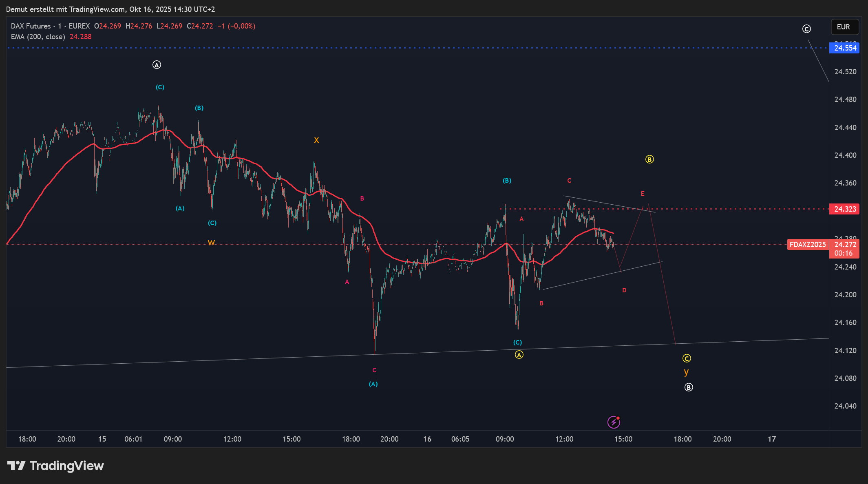Click the FDAXZ2025 symbol tag
The width and height of the screenshot is (868, 484).
pos(808,245)
